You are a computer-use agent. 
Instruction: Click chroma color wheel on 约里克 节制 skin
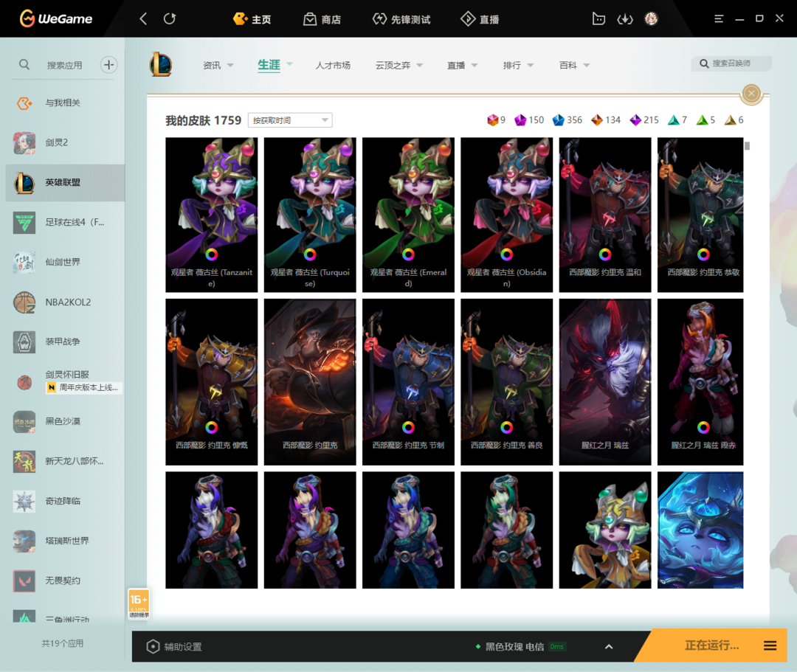click(x=408, y=427)
